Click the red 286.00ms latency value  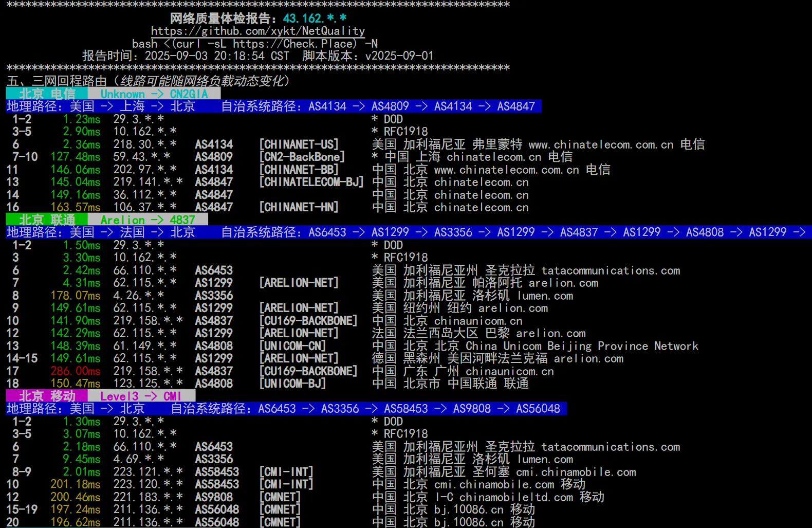[76, 371]
